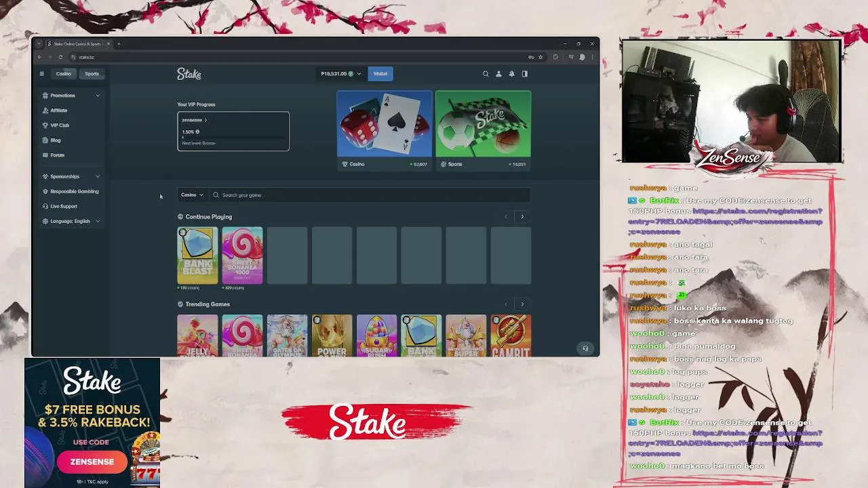Open Power of Ten trending game
Image resolution: width=868 pixels, height=488 pixels.
332,335
